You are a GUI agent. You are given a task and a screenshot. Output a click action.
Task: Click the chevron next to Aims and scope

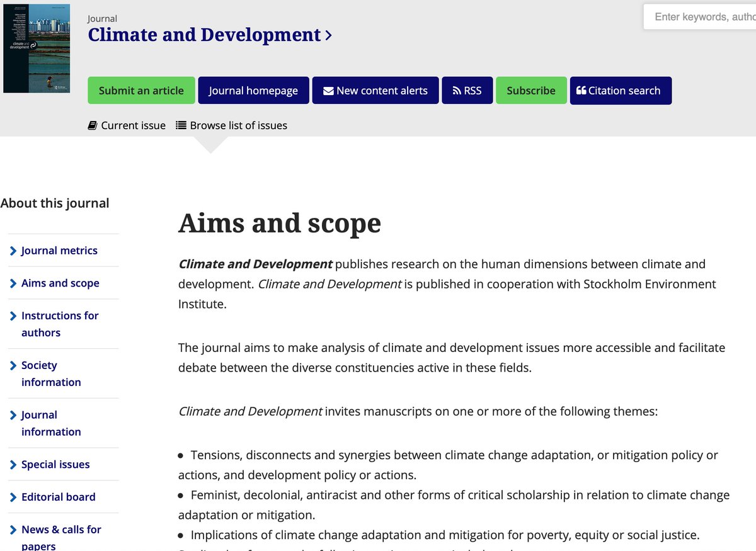(x=14, y=283)
